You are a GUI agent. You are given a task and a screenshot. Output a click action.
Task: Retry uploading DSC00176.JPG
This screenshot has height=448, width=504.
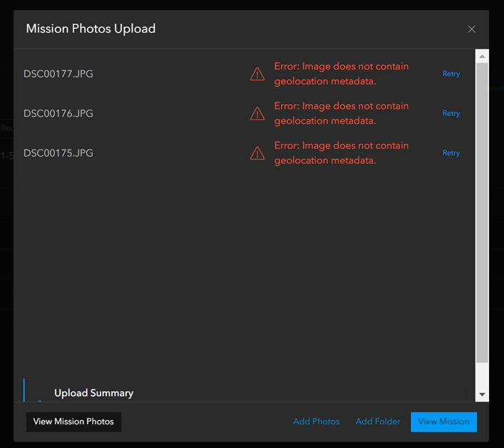pyautogui.click(x=451, y=113)
